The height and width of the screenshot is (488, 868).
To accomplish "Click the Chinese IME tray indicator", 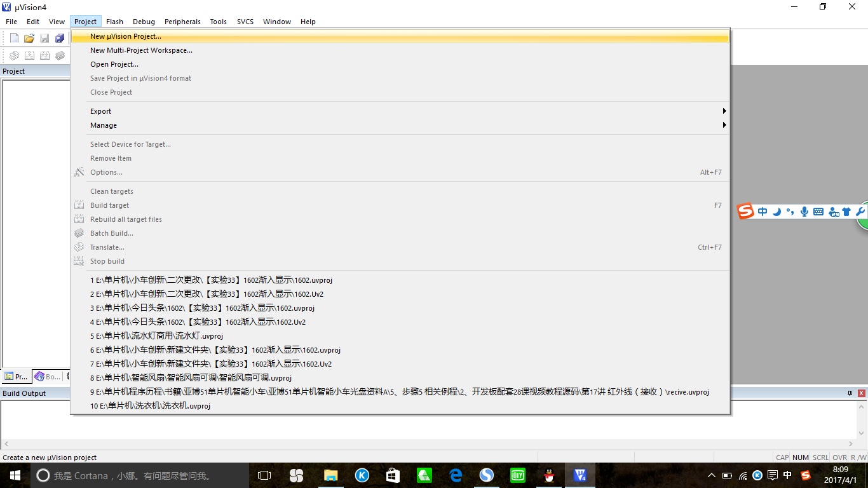I will click(x=788, y=475).
